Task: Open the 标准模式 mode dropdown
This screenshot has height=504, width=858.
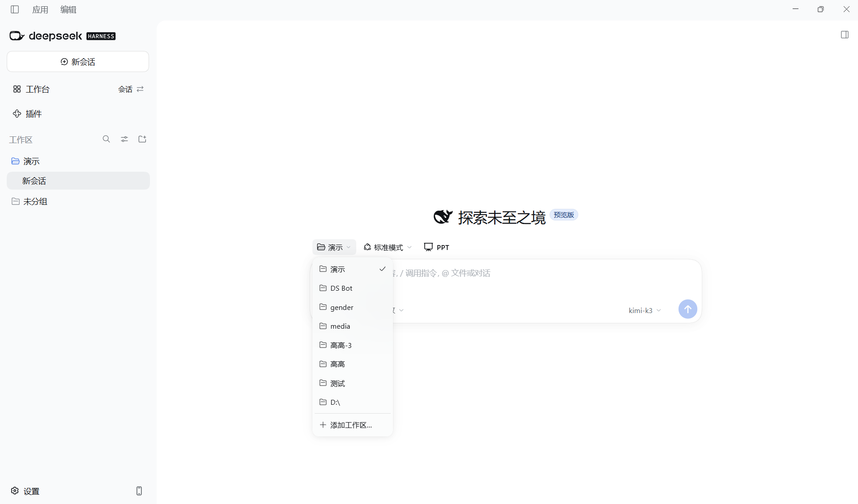Action: [x=388, y=247]
